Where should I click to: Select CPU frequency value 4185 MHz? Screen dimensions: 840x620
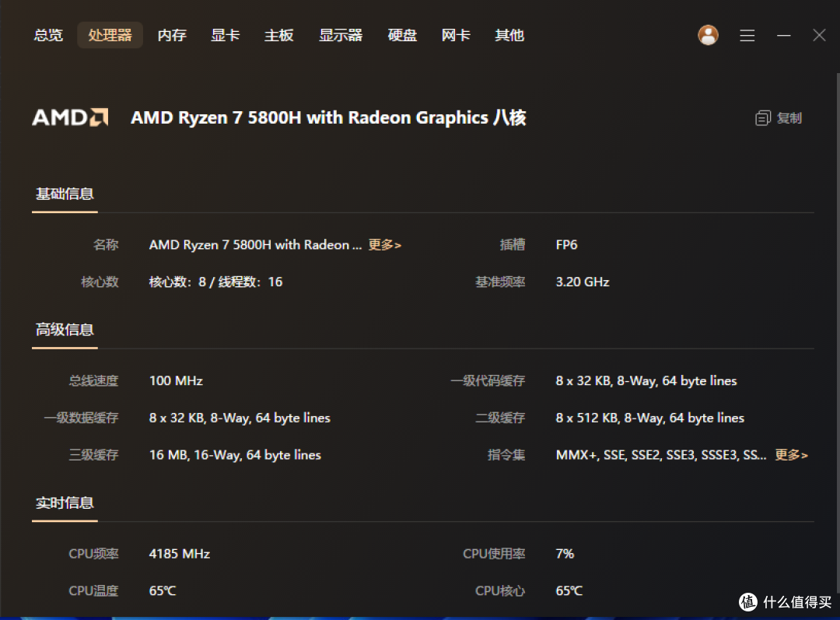(x=180, y=554)
